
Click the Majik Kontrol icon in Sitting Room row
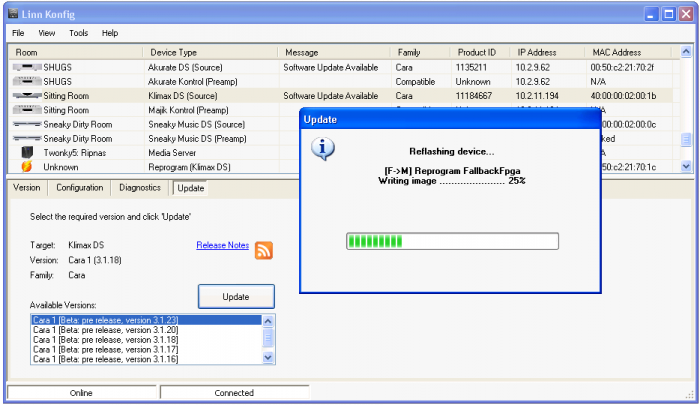[x=27, y=110]
